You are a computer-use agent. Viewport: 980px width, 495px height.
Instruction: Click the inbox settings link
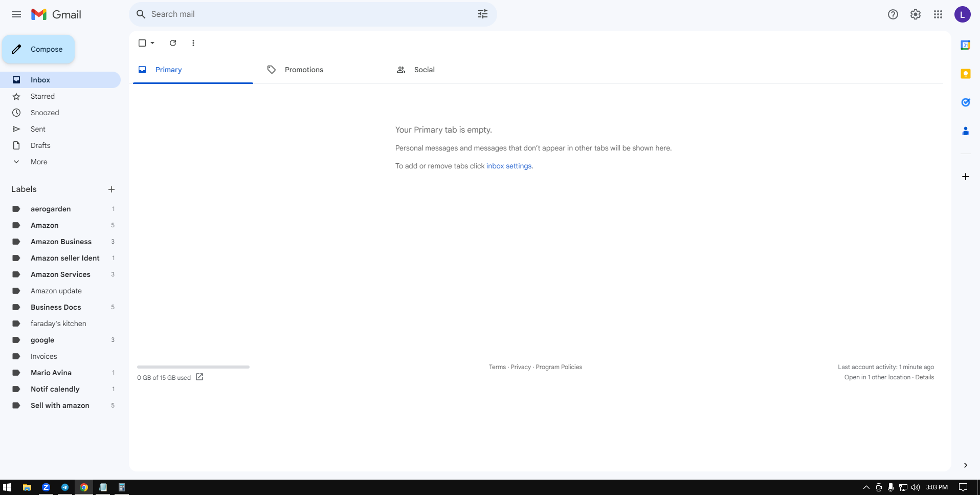pos(509,166)
